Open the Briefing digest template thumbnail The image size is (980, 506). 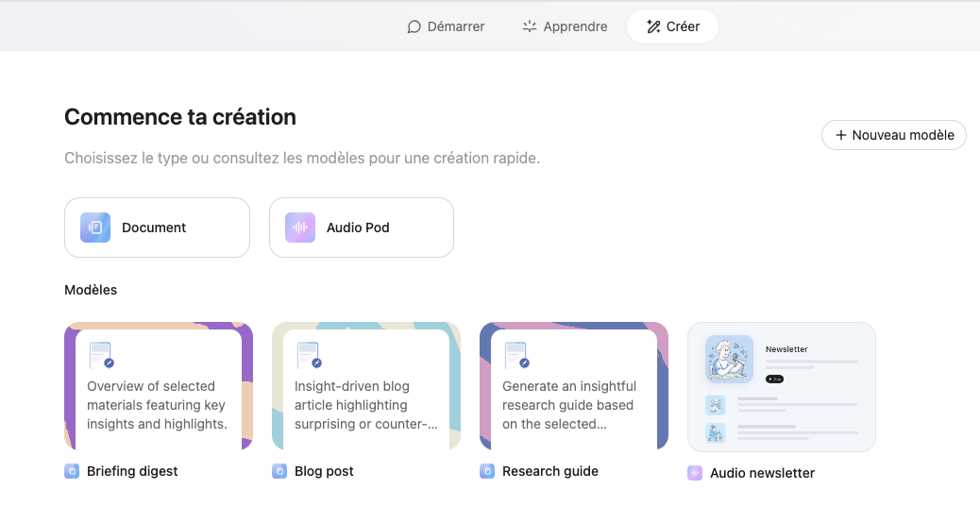point(159,387)
